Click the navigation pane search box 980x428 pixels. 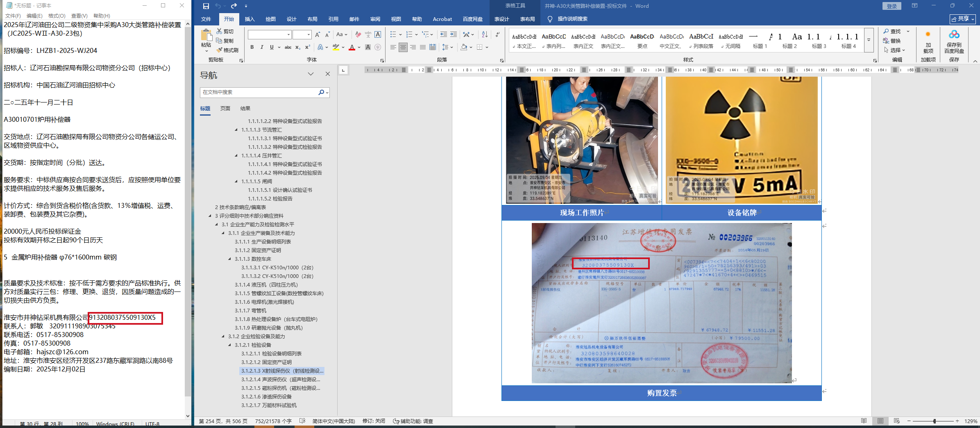(259, 92)
